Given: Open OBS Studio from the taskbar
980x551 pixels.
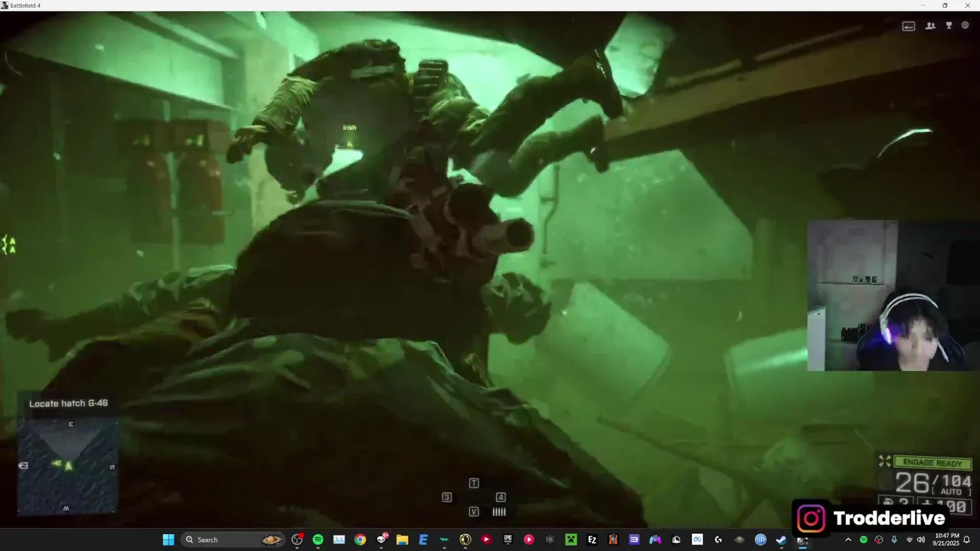Looking at the screenshot, I should point(297,540).
